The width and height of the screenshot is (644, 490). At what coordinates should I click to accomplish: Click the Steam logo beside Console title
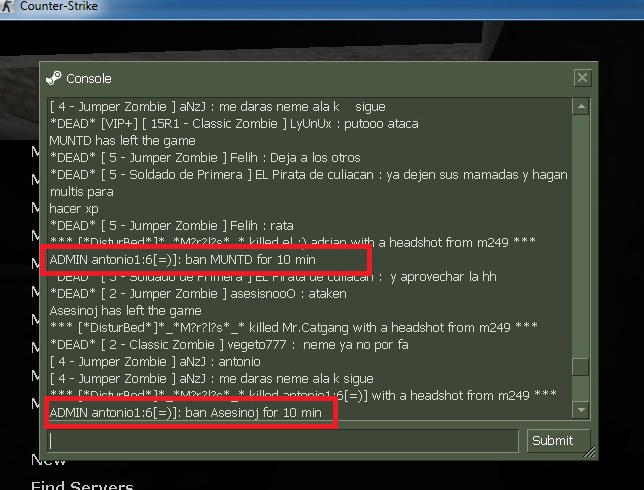coord(54,78)
